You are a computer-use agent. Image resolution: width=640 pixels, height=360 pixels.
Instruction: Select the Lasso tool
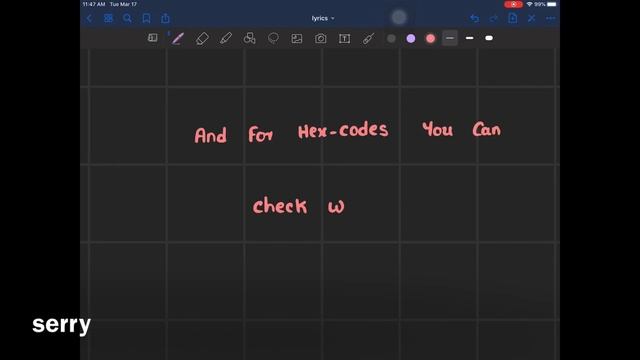click(x=273, y=38)
